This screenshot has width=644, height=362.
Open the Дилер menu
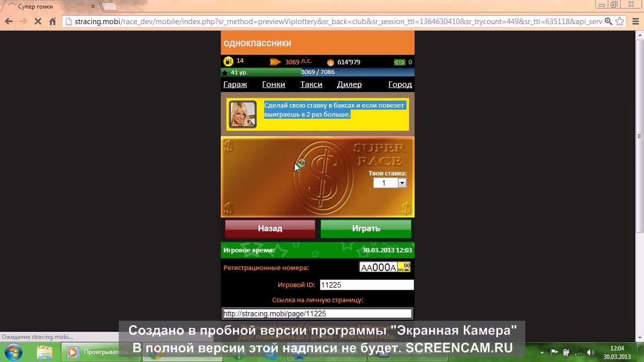pos(349,84)
